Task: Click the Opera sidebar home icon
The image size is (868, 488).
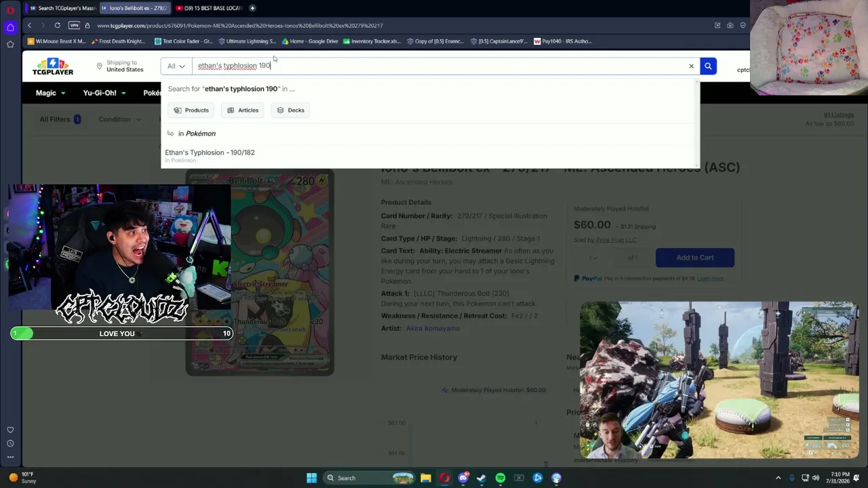Action: [10, 27]
